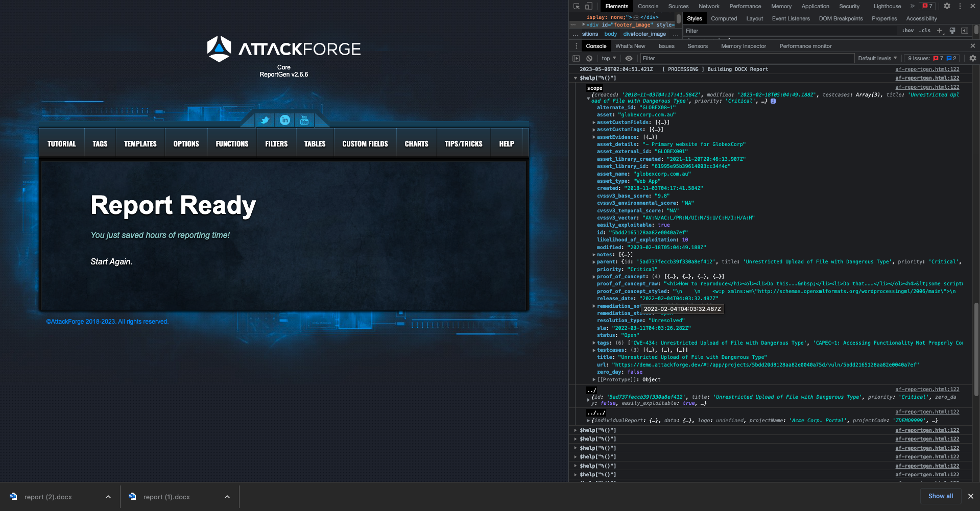Open af-reportgen.html:122 source link
The height and width of the screenshot is (511, 980).
926,69
